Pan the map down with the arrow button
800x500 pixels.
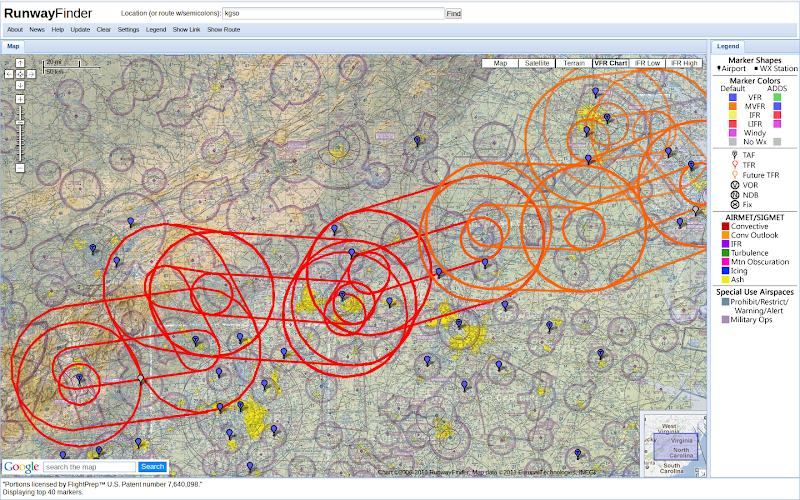click(20, 85)
